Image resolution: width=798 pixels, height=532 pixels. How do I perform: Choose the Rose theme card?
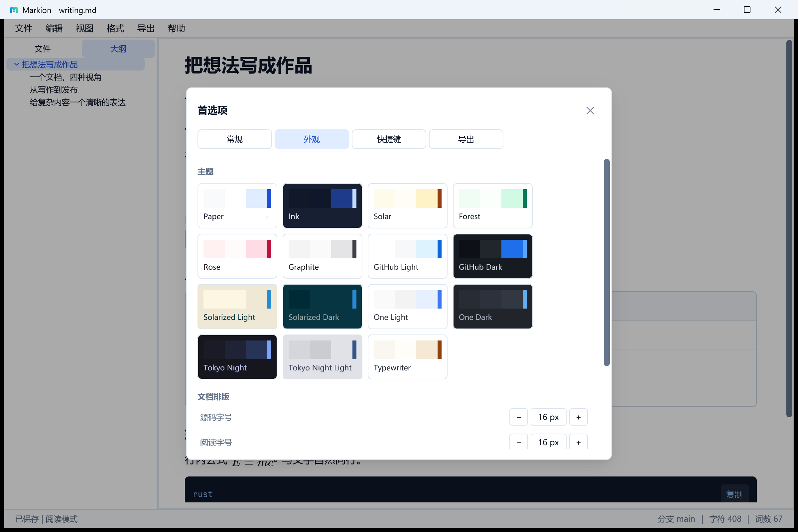(237, 256)
